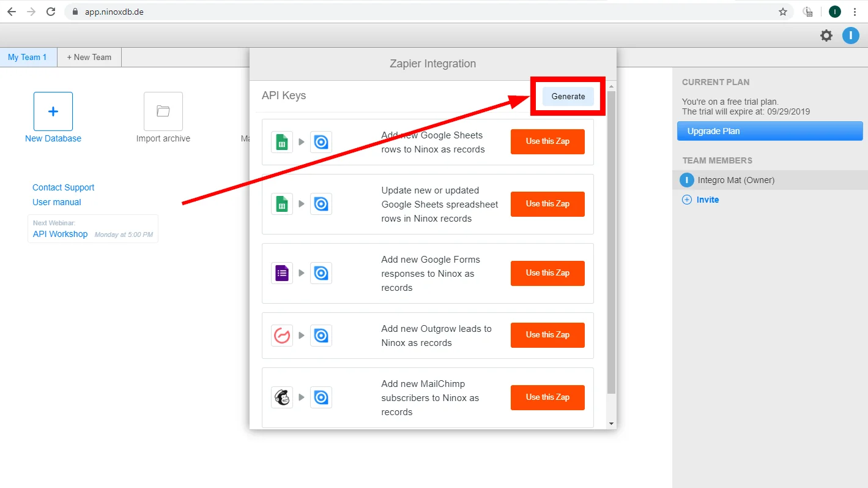This screenshot has width=868, height=488.
Task: Reload the Ninox page
Action: pos(51,12)
